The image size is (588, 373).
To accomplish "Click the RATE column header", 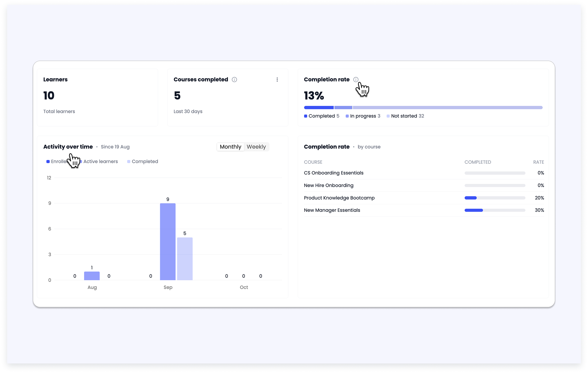I will pyautogui.click(x=538, y=162).
